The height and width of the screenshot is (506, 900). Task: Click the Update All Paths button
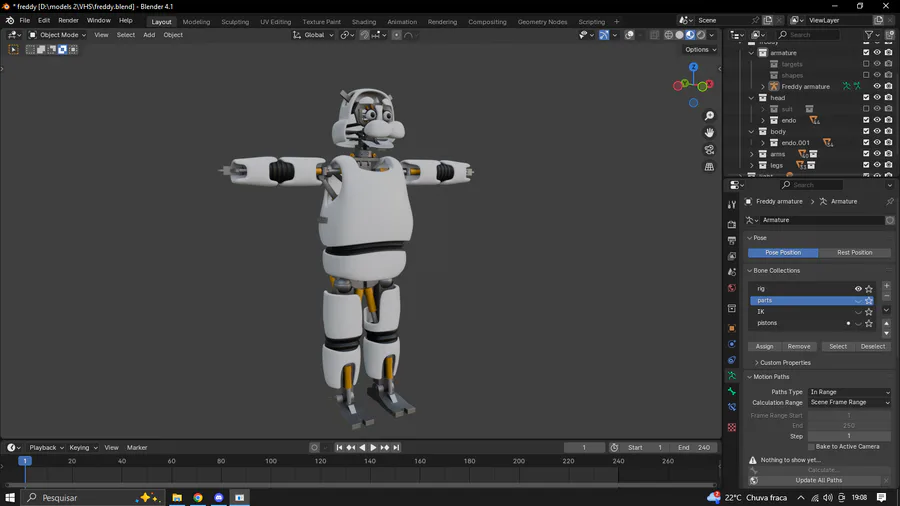click(818, 480)
